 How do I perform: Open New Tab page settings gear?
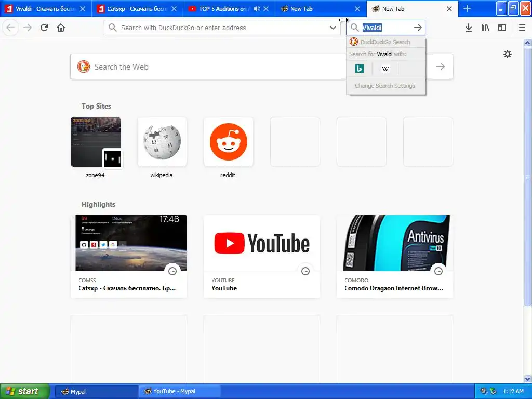pyautogui.click(x=508, y=54)
